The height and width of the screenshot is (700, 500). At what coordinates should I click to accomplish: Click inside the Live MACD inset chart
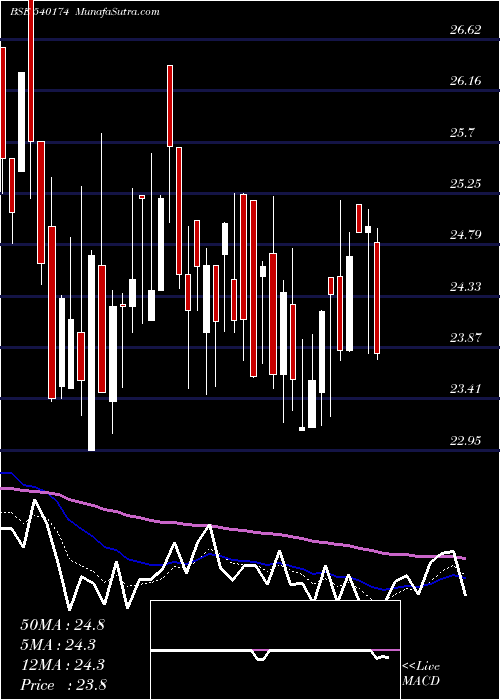(x=275, y=650)
